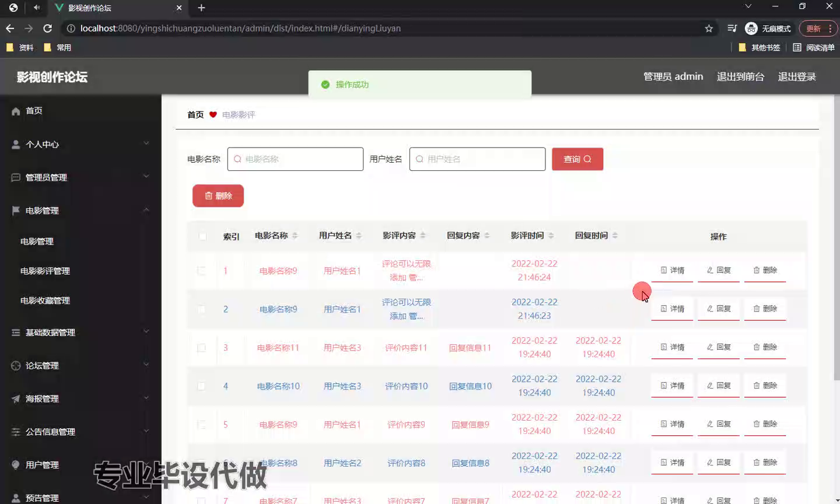Click 管理员 admin in header
840x504 pixels.
pyautogui.click(x=673, y=76)
